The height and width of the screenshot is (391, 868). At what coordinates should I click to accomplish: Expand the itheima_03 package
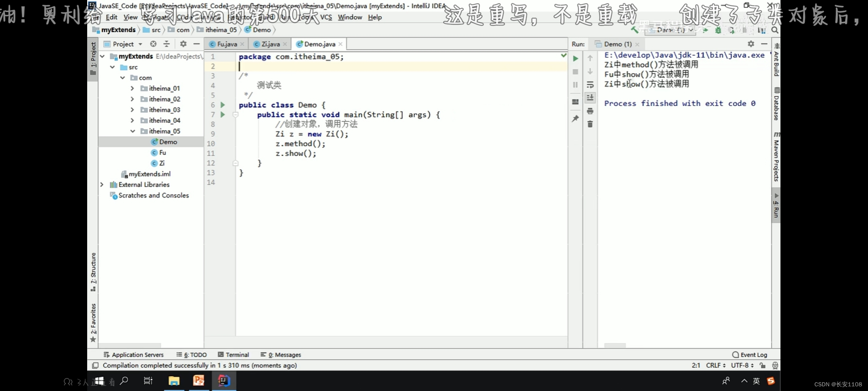[x=132, y=110]
